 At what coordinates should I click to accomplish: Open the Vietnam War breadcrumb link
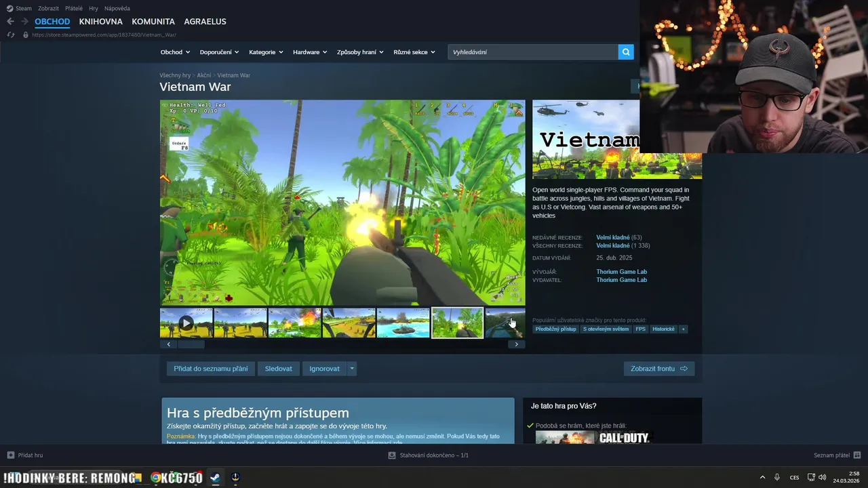click(x=234, y=75)
